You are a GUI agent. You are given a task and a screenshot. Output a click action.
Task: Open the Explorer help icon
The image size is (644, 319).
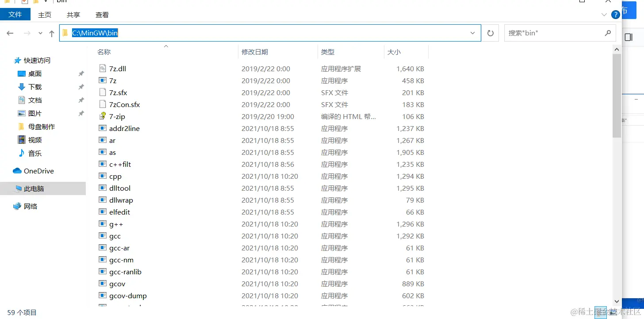click(x=615, y=15)
